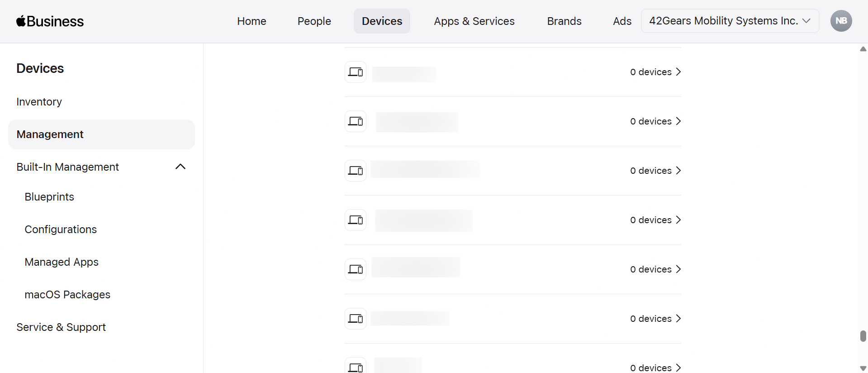Click the fifth row's device icon
The width and height of the screenshot is (868, 373).
click(356, 269)
